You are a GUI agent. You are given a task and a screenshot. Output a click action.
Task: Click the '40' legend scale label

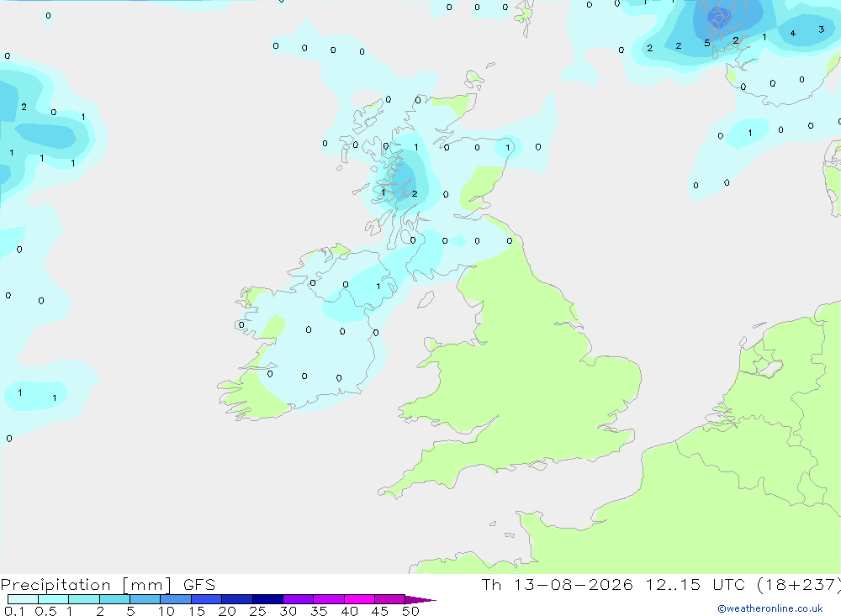coord(350,611)
